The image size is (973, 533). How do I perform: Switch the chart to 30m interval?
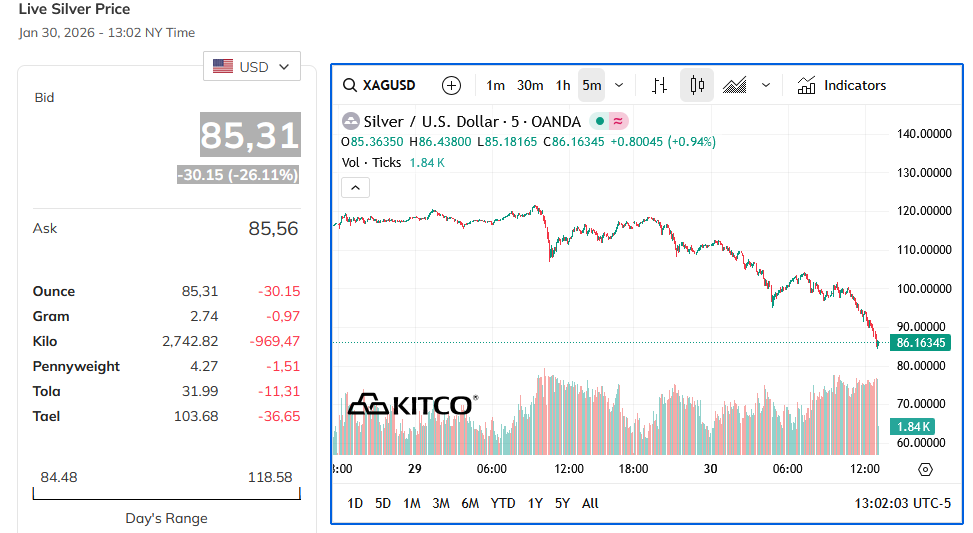(530, 86)
